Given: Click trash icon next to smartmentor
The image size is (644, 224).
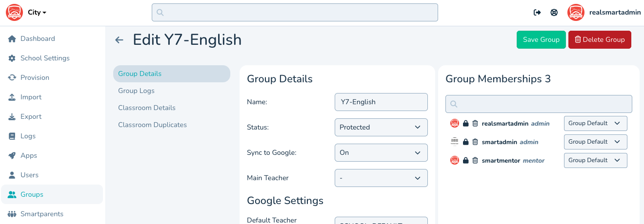Looking at the screenshot, I should click(475, 161).
